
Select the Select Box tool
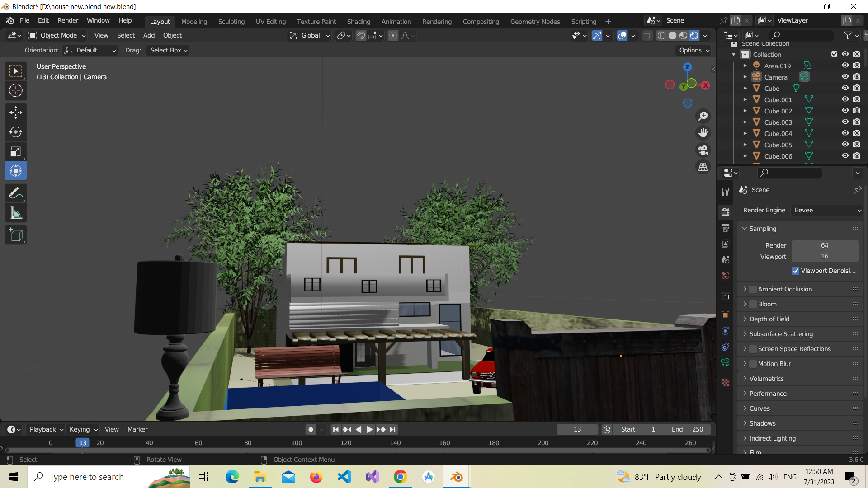coord(16,71)
